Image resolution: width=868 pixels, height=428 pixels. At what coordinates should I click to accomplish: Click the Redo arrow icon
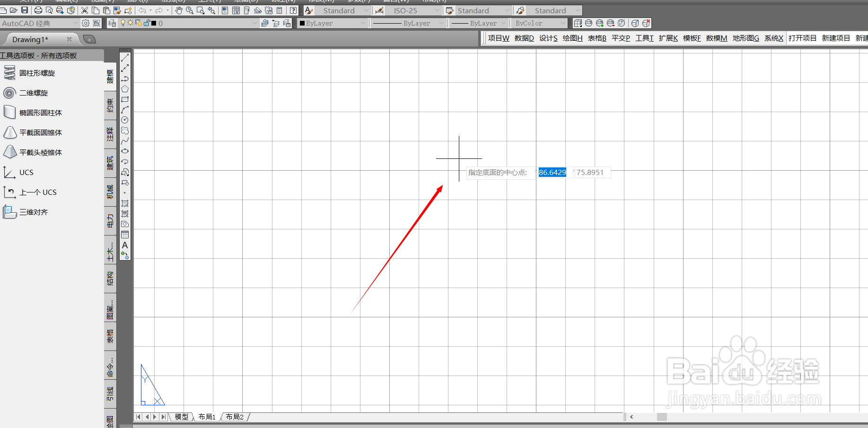pyautogui.click(x=159, y=10)
